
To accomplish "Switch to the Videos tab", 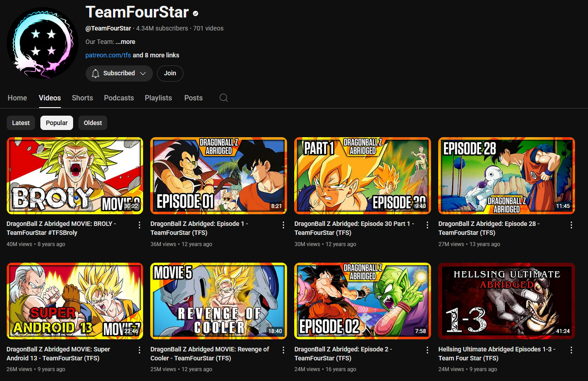I will (50, 98).
